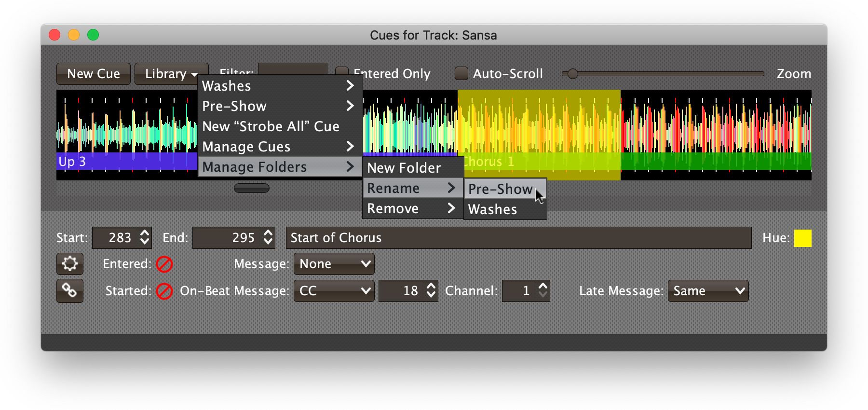
Task: Open the Rename submenu entry
Action: [413, 188]
